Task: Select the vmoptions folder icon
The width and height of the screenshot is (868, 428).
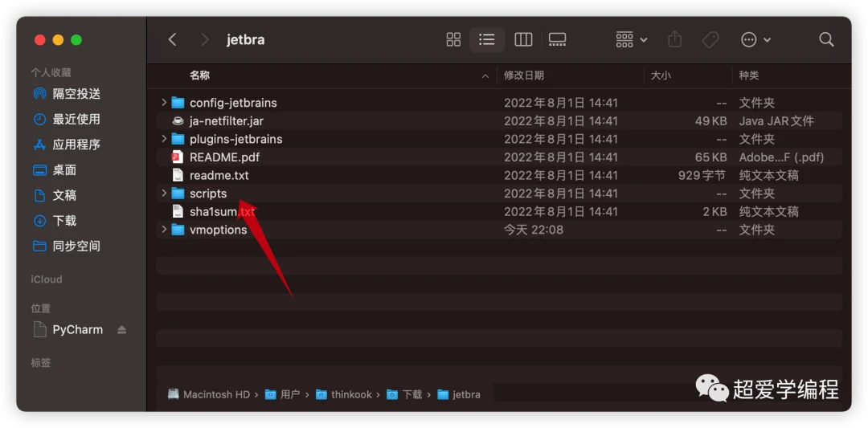Action: [x=178, y=230]
